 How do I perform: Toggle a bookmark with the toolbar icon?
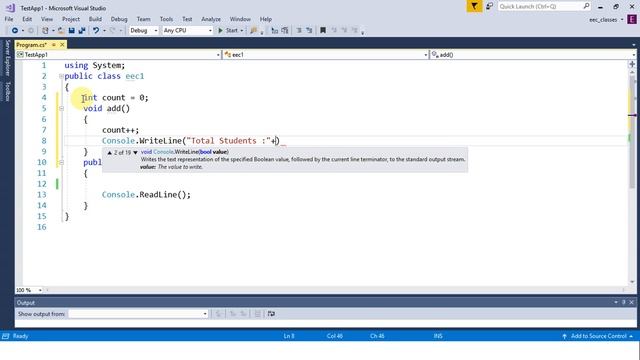pyautogui.click(x=323, y=31)
